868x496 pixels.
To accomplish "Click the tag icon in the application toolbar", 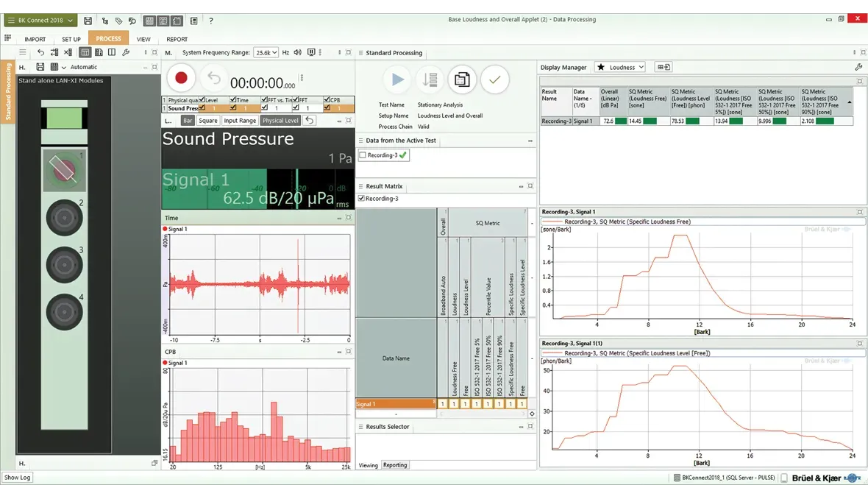I will pyautogui.click(x=118, y=21).
